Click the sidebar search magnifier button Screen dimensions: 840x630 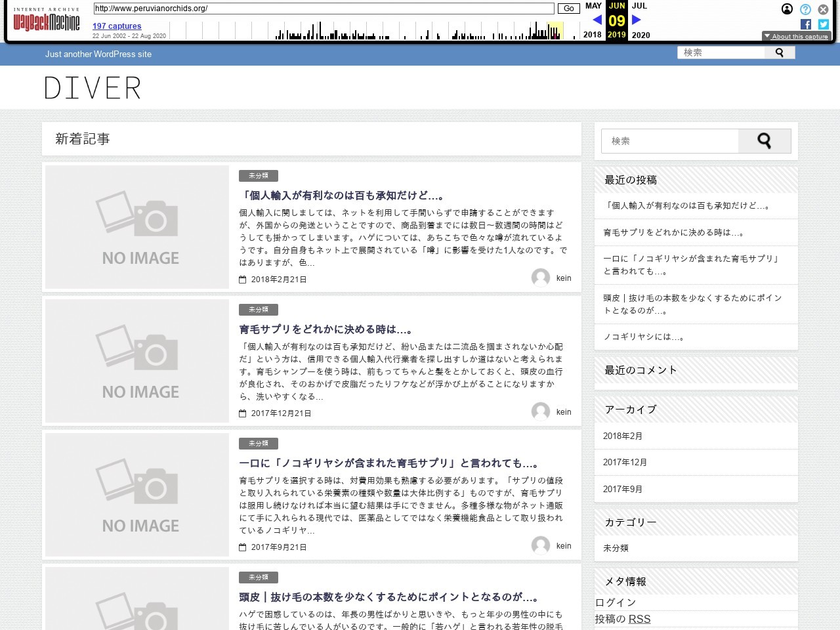click(x=764, y=141)
